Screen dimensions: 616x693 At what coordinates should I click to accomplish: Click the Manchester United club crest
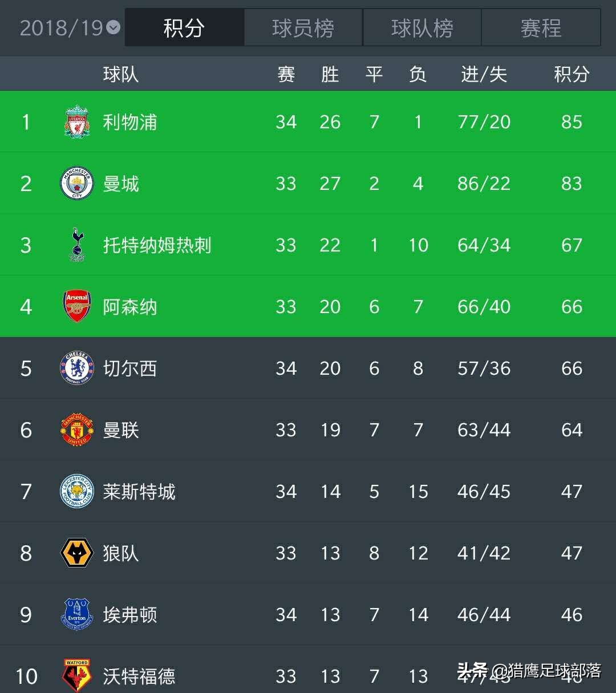click(76, 429)
